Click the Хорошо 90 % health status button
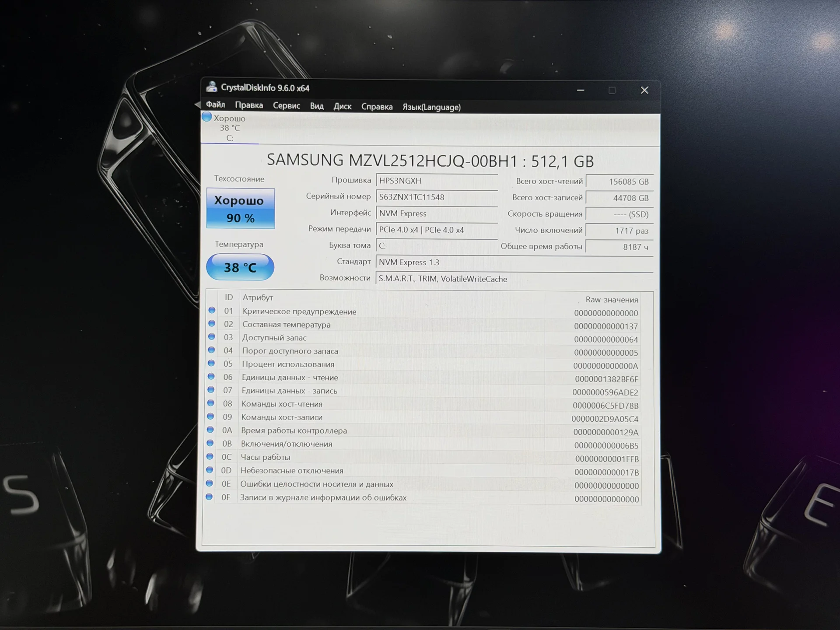This screenshot has height=630, width=840. coord(241,208)
